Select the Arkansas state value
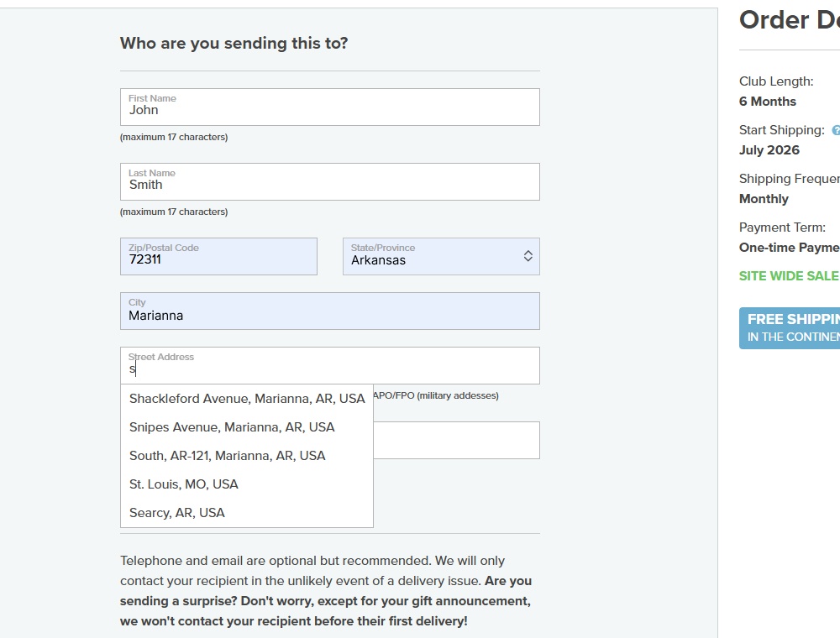 click(x=378, y=260)
